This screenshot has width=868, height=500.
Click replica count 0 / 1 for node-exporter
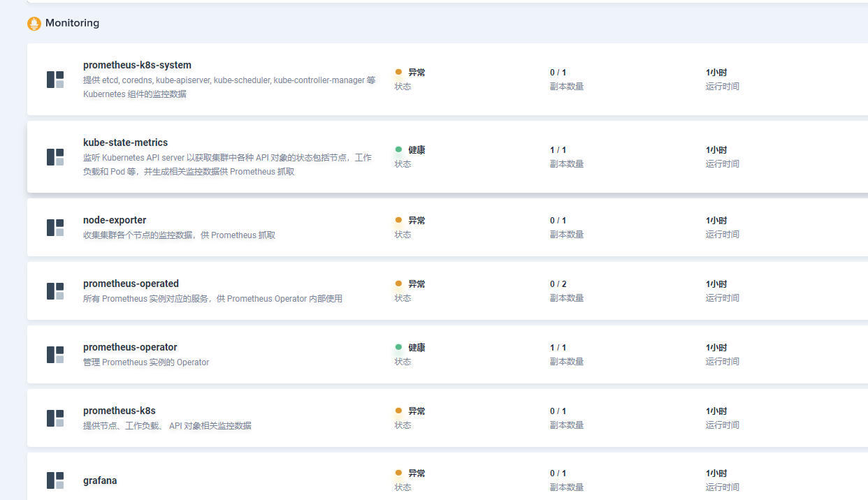[558, 221]
